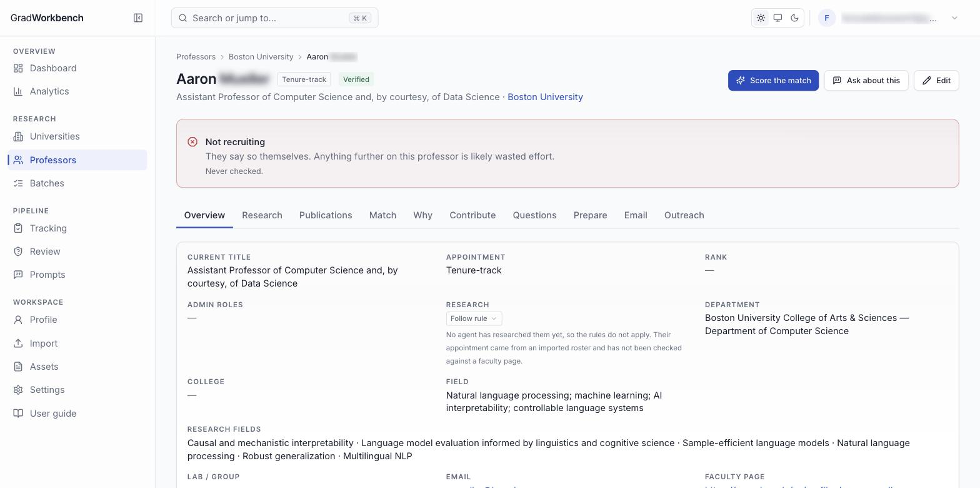Click the Not recruiting error icon
The width and height of the screenshot is (980, 488).
(x=192, y=142)
